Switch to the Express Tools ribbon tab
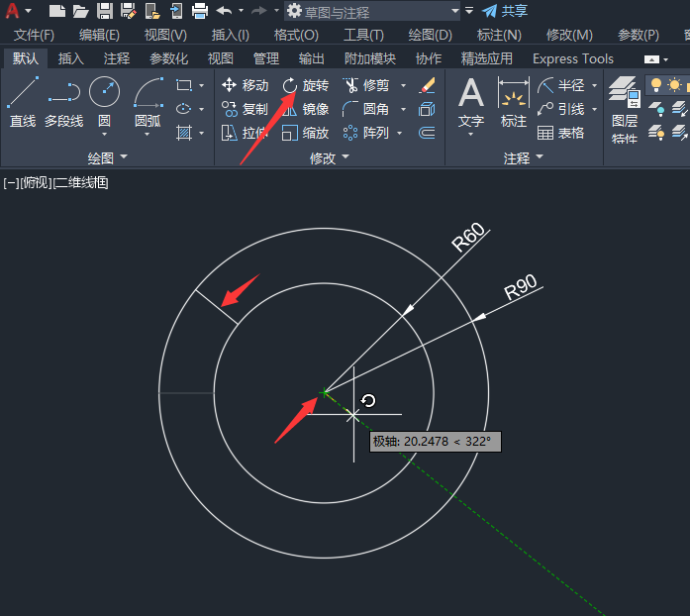690x616 pixels. 573,58
